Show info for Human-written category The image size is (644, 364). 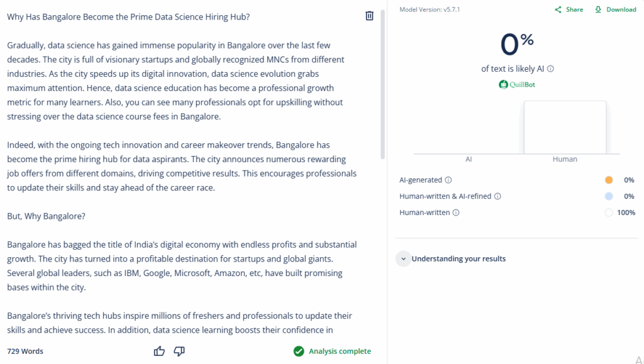456,212
